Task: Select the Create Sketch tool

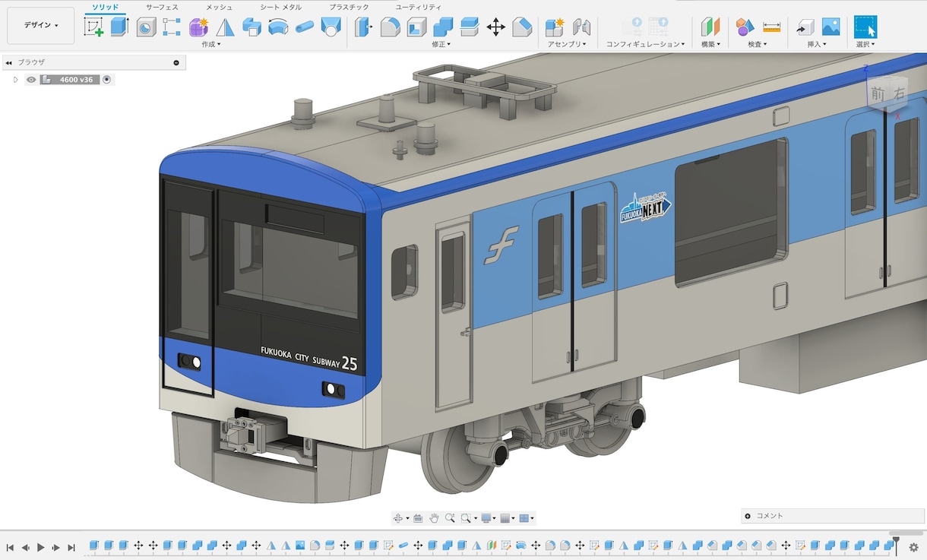Action: pos(93,27)
